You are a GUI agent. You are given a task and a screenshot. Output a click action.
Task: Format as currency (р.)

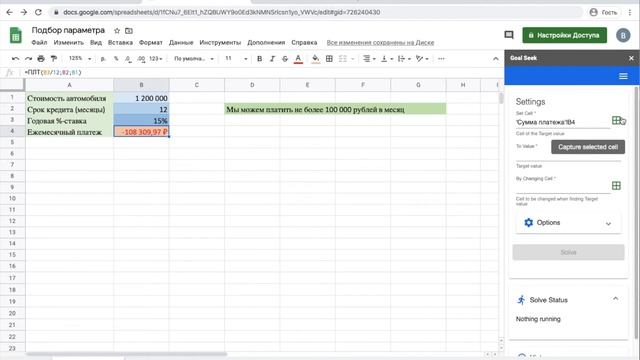(103, 59)
